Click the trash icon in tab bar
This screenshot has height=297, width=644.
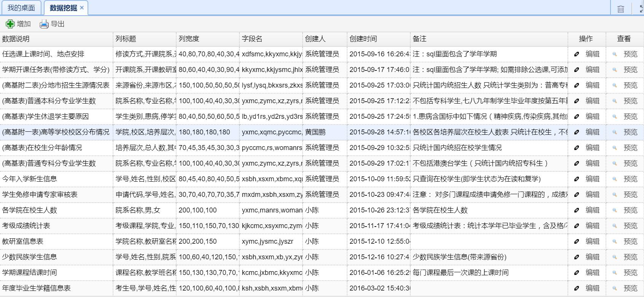coord(620,9)
